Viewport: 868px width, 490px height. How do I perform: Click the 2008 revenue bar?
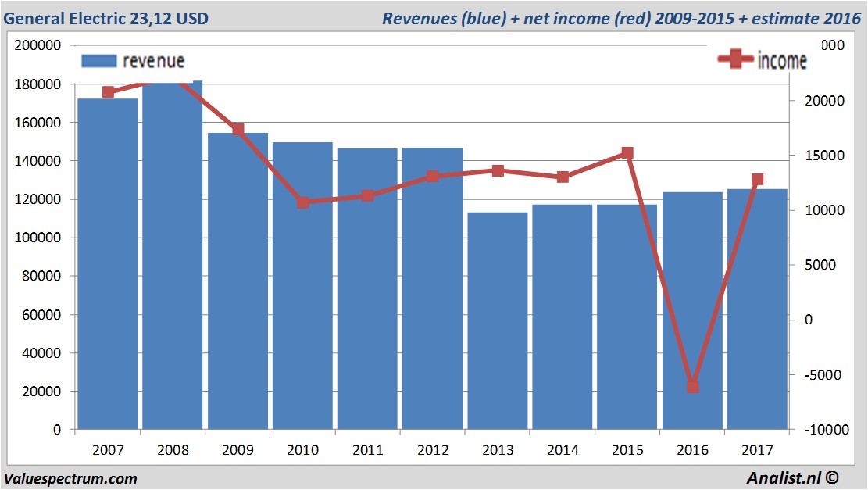173,256
